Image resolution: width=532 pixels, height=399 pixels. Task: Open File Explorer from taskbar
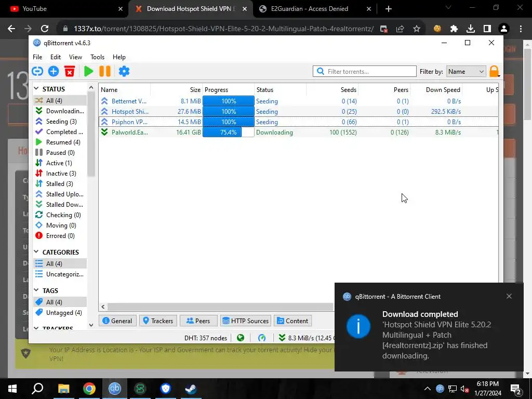tap(63, 389)
